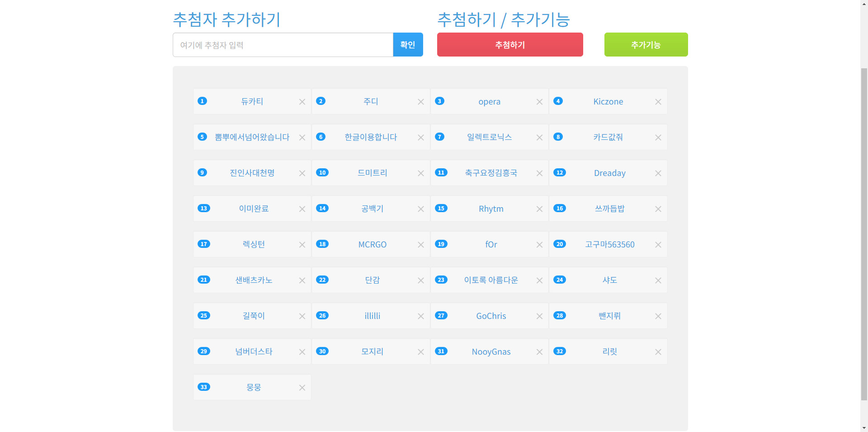Delete opera entry using the X
This screenshot has width=868, height=432.
point(539,102)
